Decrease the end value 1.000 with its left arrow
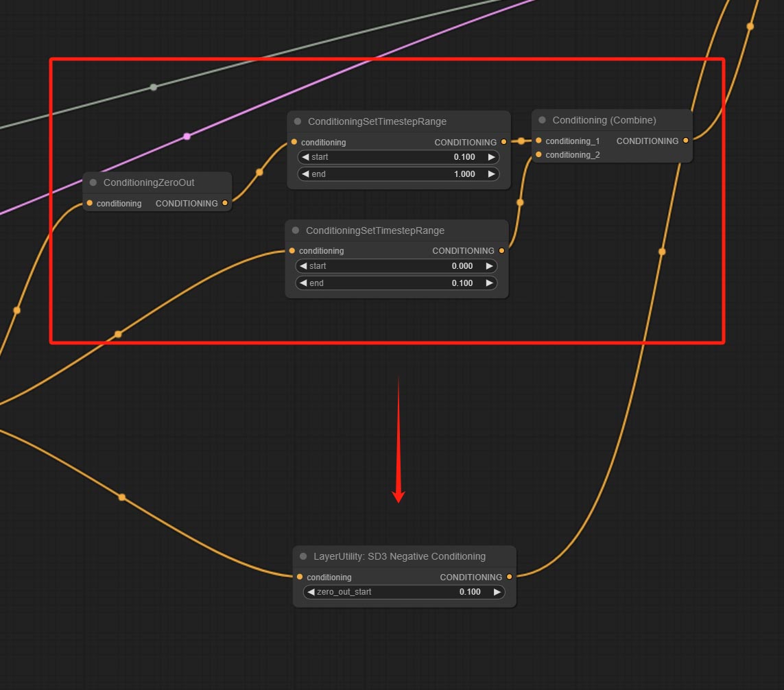Viewport: 784px width, 690px height. coord(305,174)
